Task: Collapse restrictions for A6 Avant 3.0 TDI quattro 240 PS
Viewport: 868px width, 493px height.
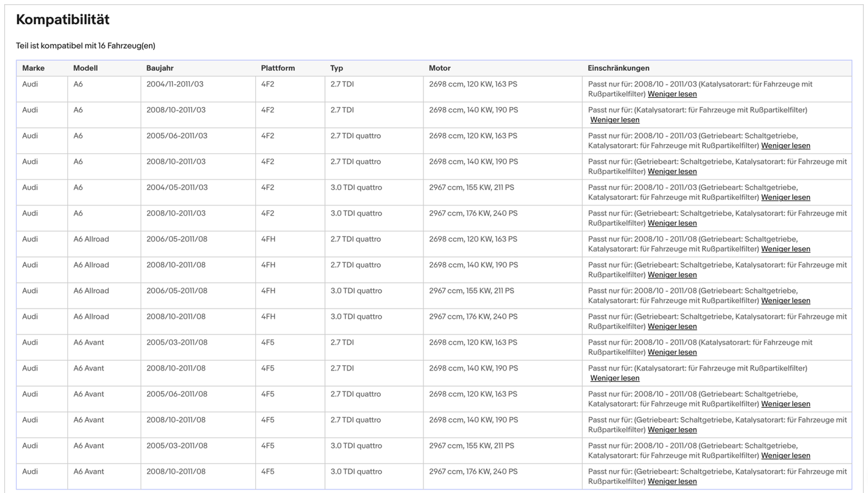Action: 672,482
